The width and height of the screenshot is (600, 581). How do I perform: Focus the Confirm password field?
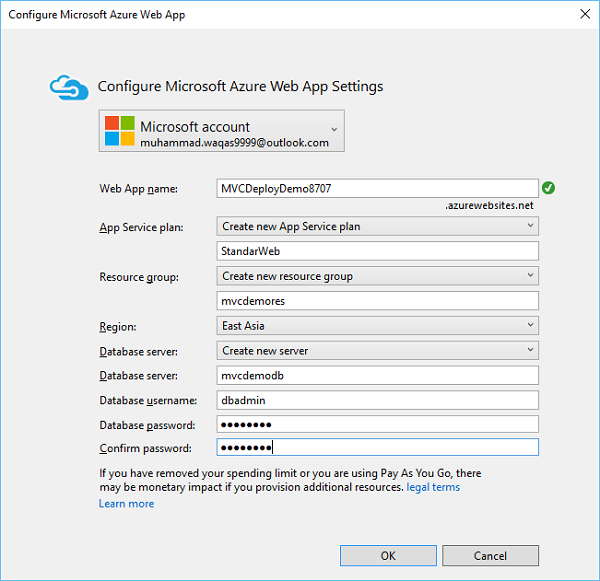377,448
